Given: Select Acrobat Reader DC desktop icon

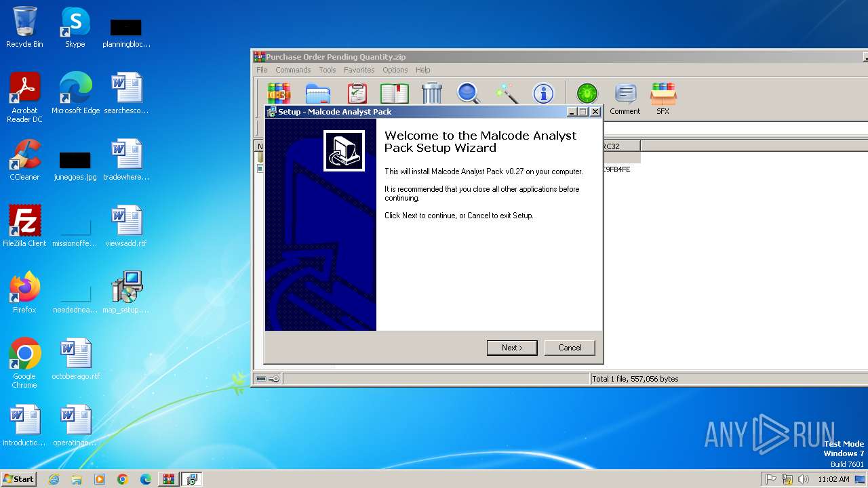Looking at the screenshot, I should click(x=24, y=98).
